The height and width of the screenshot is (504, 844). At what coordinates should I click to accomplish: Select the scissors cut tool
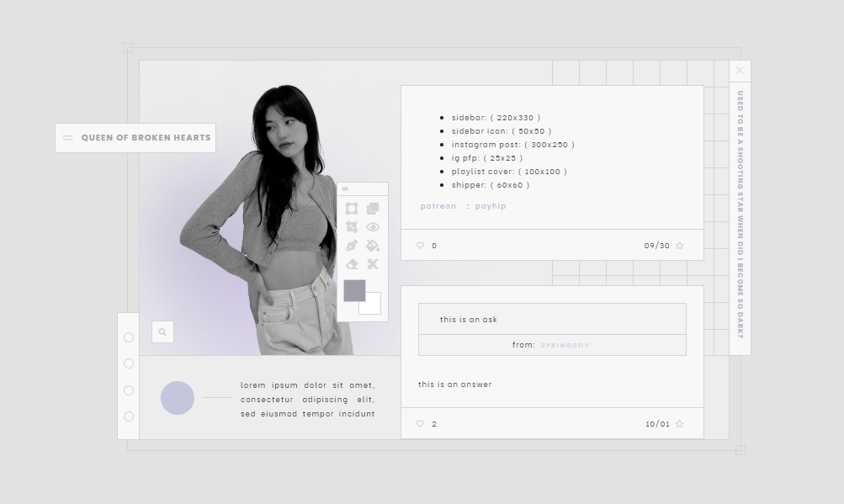click(373, 264)
